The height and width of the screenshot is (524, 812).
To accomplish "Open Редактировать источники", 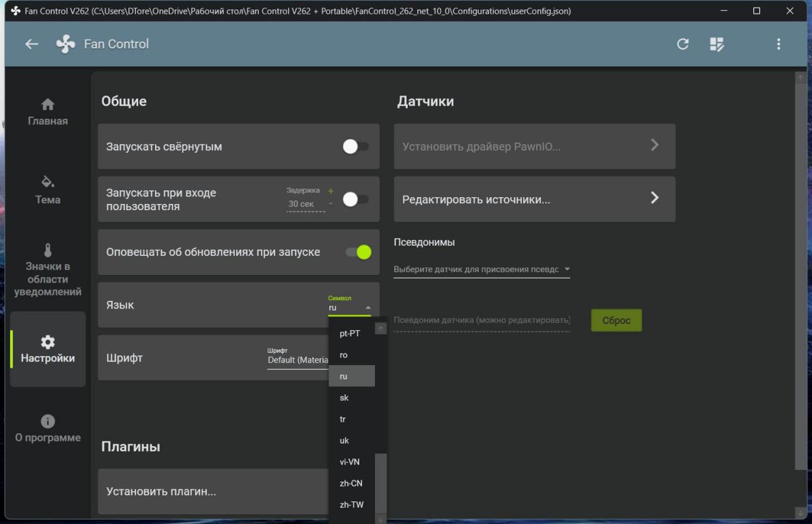I will pyautogui.click(x=534, y=199).
